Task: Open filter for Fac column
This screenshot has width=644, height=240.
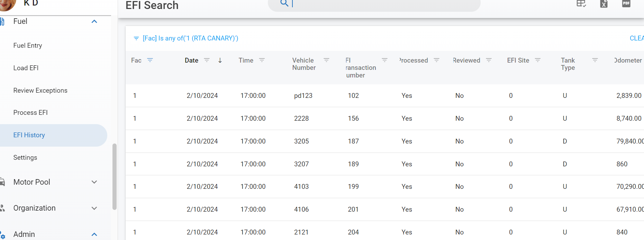Action: point(150,60)
